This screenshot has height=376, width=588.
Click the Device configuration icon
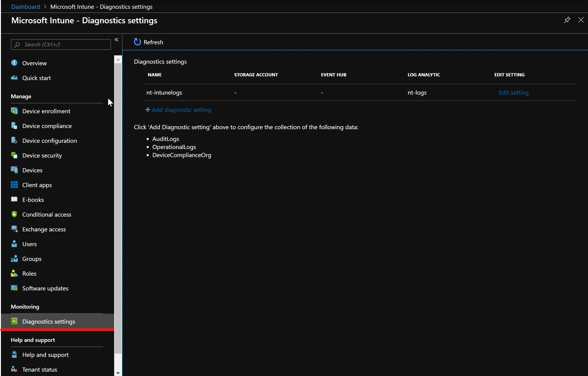tap(14, 140)
